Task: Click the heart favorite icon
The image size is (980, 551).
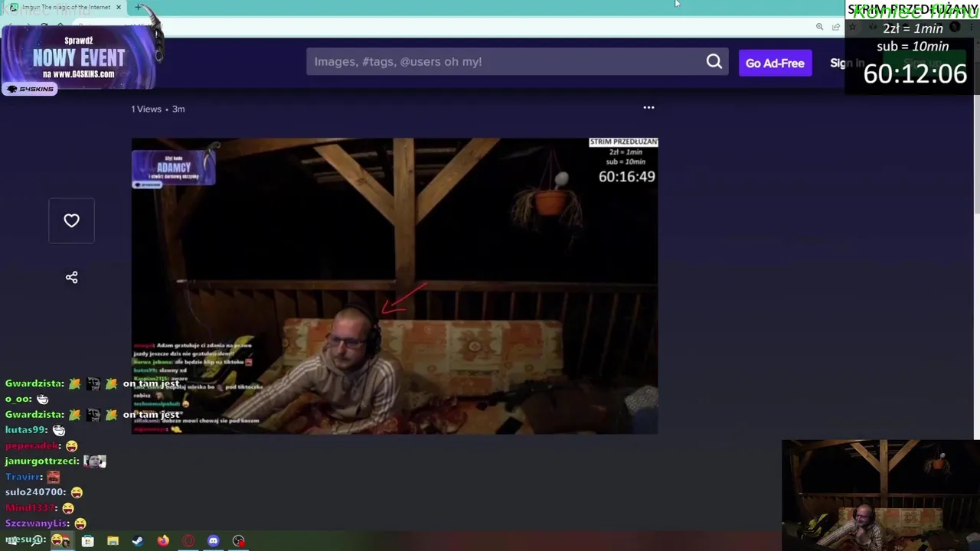Action: coord(71,220)
